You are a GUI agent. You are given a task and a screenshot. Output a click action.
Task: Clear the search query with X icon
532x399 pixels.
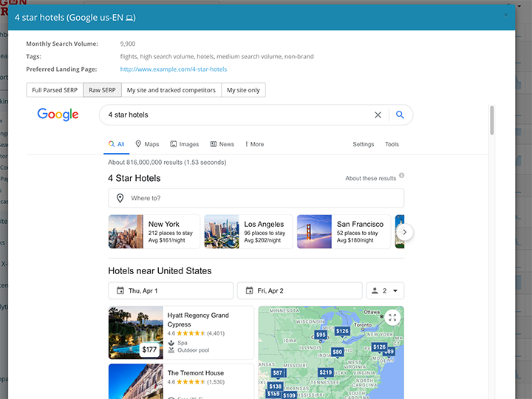[378, 115]
